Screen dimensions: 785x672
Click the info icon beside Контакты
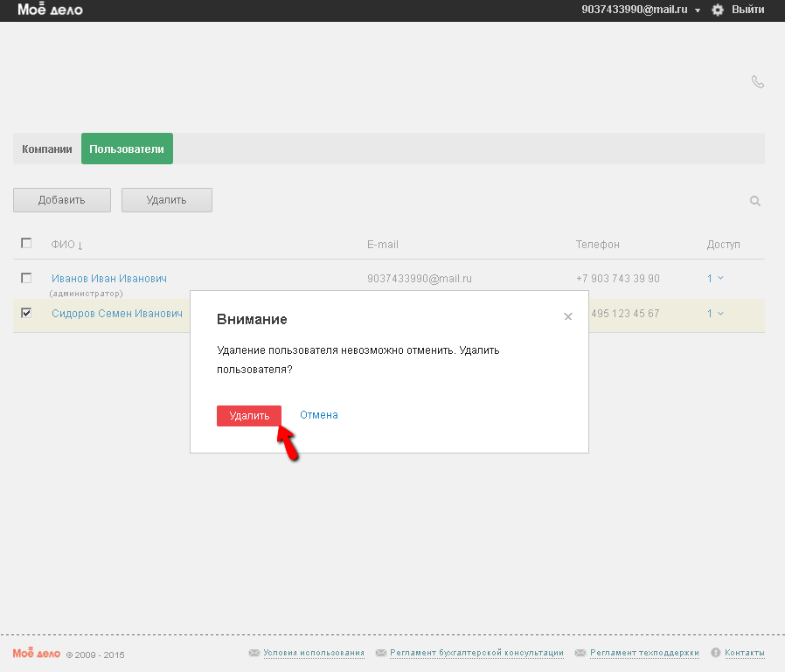(x=716, y=653)
